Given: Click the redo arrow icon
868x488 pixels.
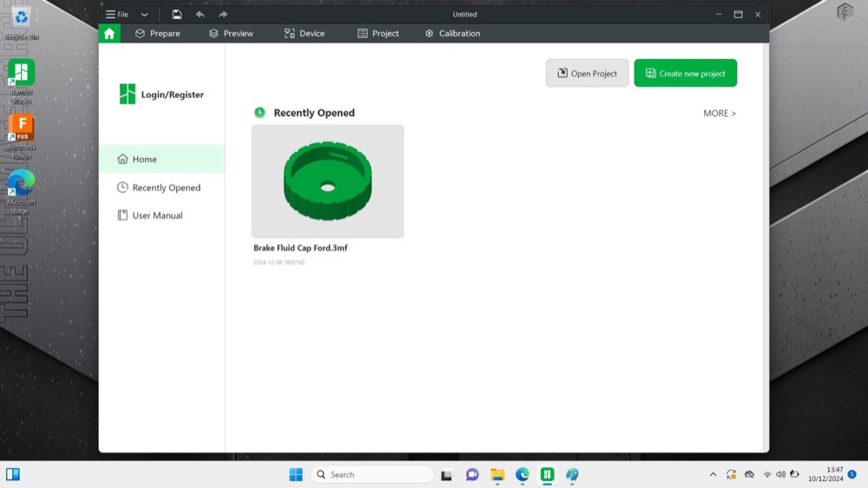Looking at the screenshot, I should (222, 15).
